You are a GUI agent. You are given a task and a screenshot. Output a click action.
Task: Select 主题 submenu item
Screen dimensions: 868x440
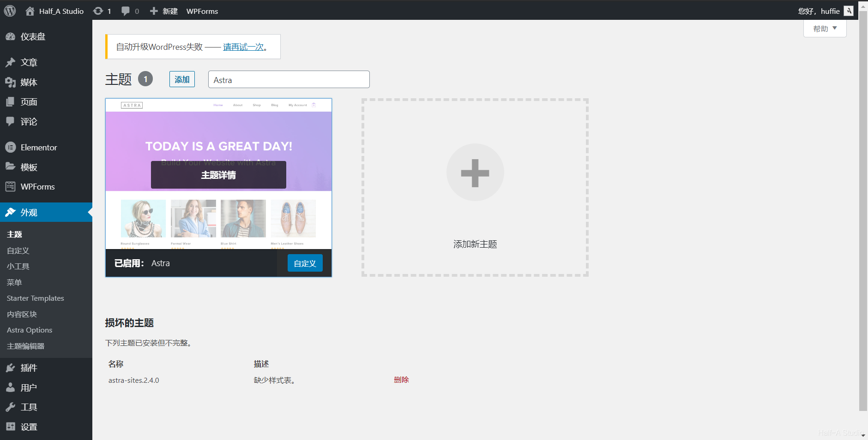pyautogui.click(x=14, y=234)
